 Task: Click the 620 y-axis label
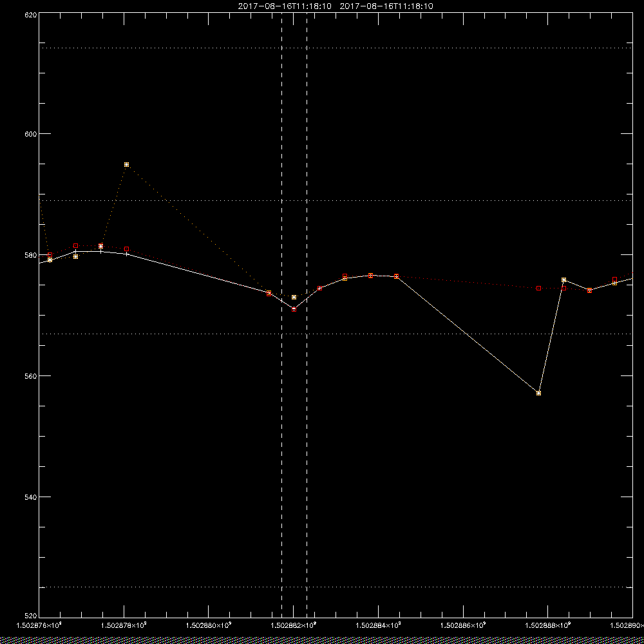(32, 15)
